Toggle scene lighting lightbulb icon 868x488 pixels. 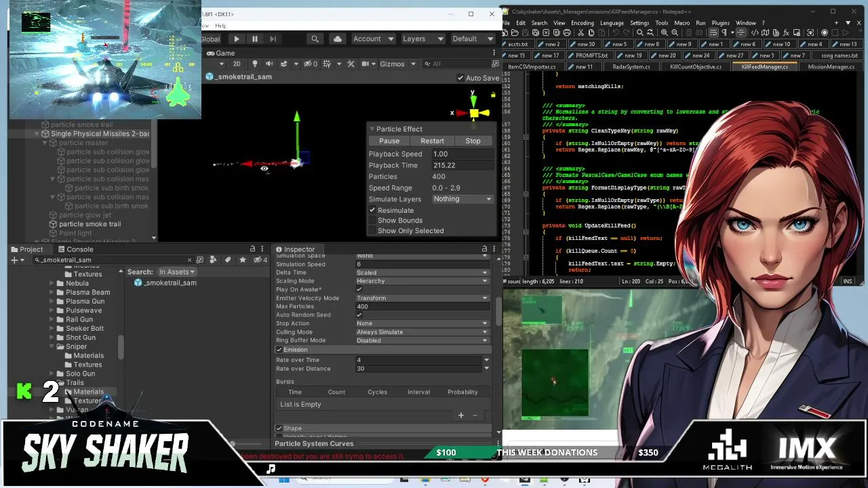tap(254, 64)
